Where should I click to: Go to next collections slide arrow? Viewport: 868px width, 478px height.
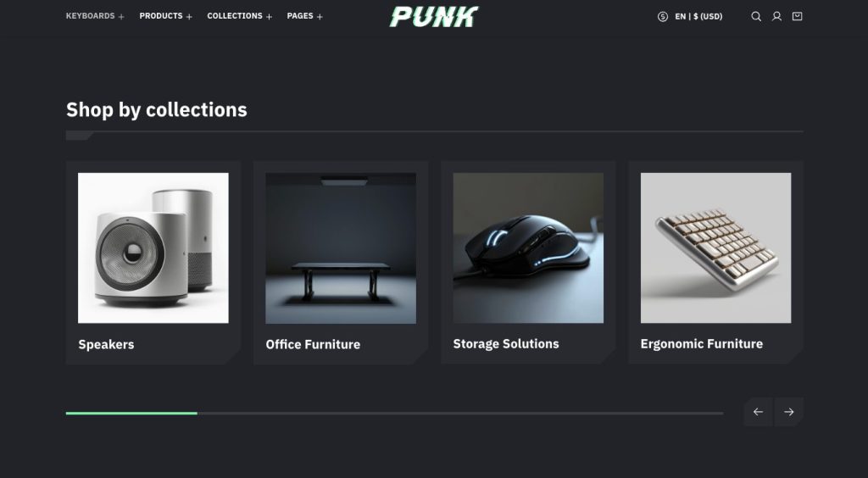pyautogui.click(x=789, y=412)
